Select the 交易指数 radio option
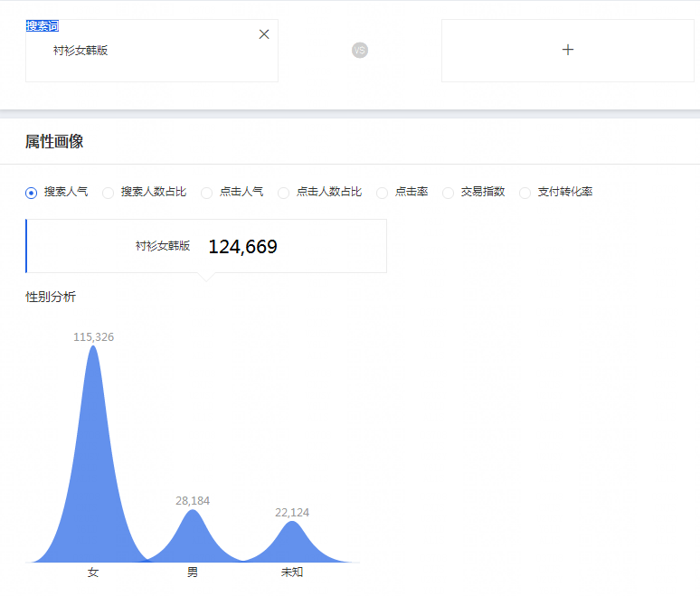Screen dimensions: 700x596 pyautogui.click(x=448, y=193)
